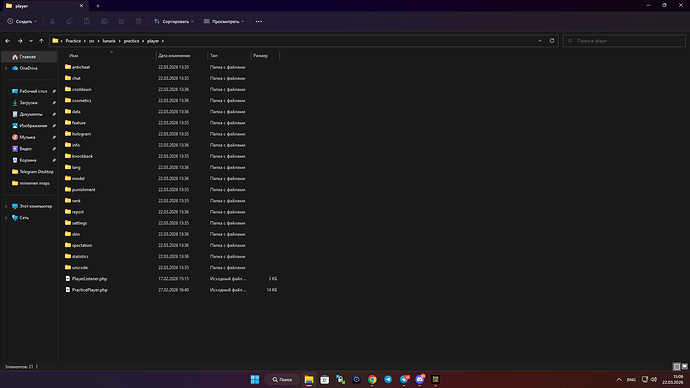Click chevron after player in breadcrumb

tap(163, 41)
